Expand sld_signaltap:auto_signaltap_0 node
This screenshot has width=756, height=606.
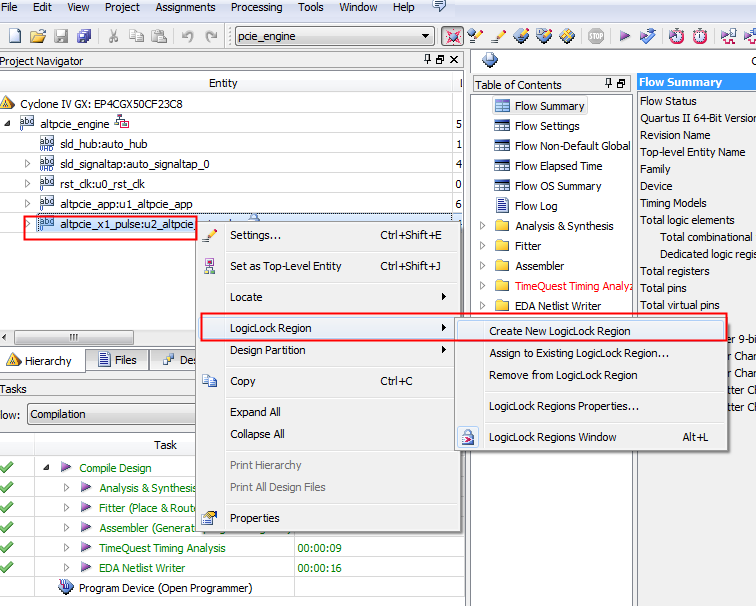27,164
